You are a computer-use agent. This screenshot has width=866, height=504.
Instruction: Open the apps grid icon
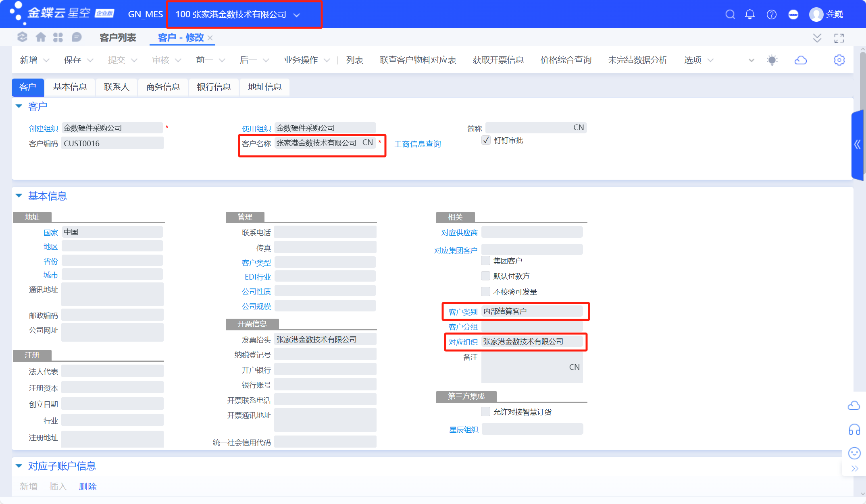click(x=58, y=37)
